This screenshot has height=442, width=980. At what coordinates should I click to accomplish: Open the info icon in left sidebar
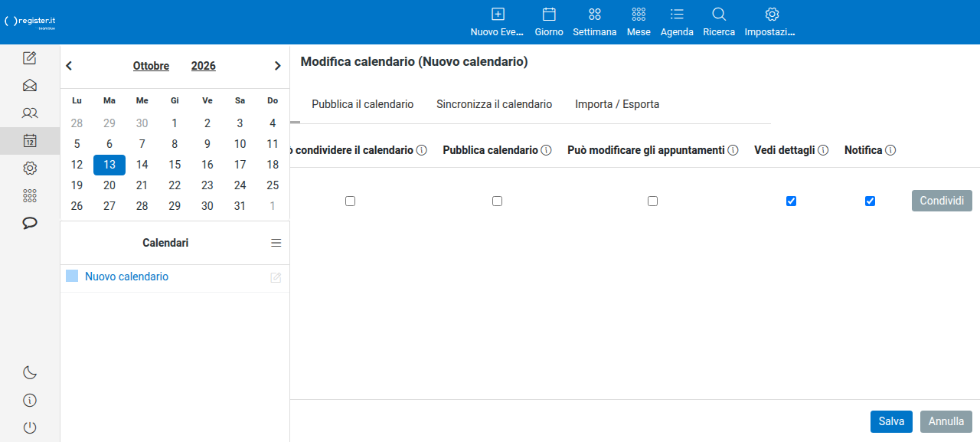[x=30, y=401]
